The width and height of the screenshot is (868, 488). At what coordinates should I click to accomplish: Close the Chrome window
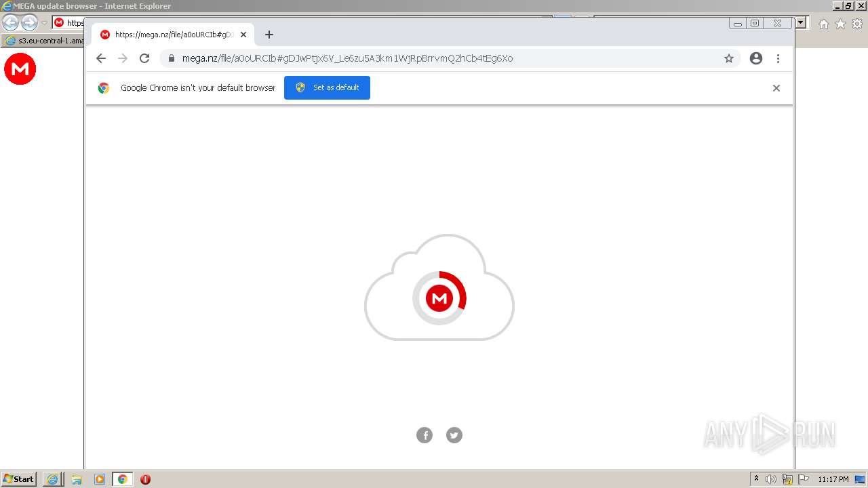778,24
